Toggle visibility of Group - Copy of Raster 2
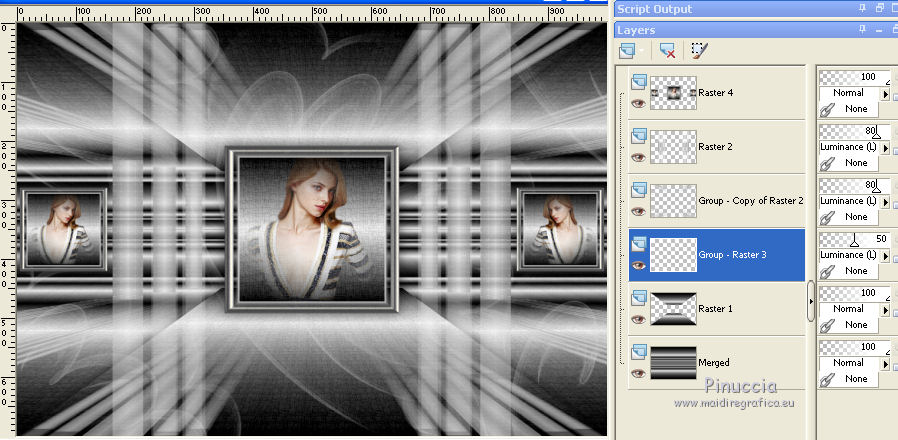The height and width of the screenshot is (440, 898). 638,211
